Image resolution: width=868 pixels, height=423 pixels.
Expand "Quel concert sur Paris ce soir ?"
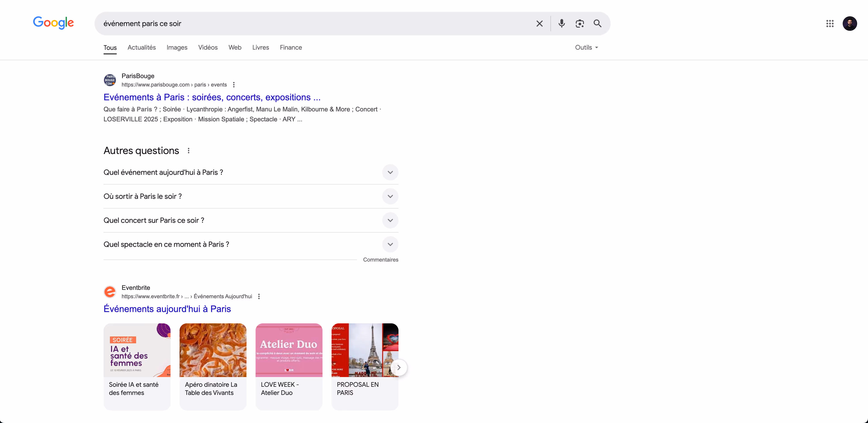tap(390, 220)
